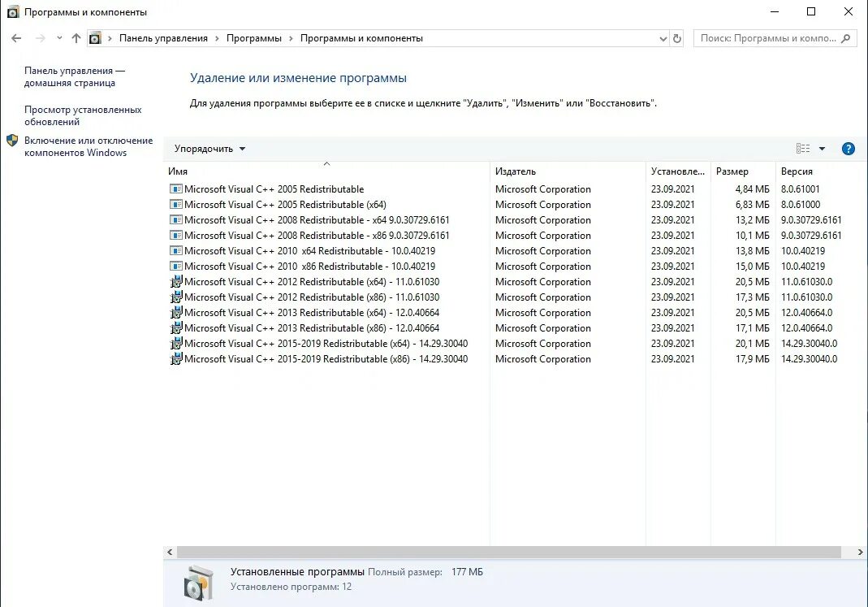Sort by "Размер" column header
Screen dimensions: 868x607
tap(742, 171)
